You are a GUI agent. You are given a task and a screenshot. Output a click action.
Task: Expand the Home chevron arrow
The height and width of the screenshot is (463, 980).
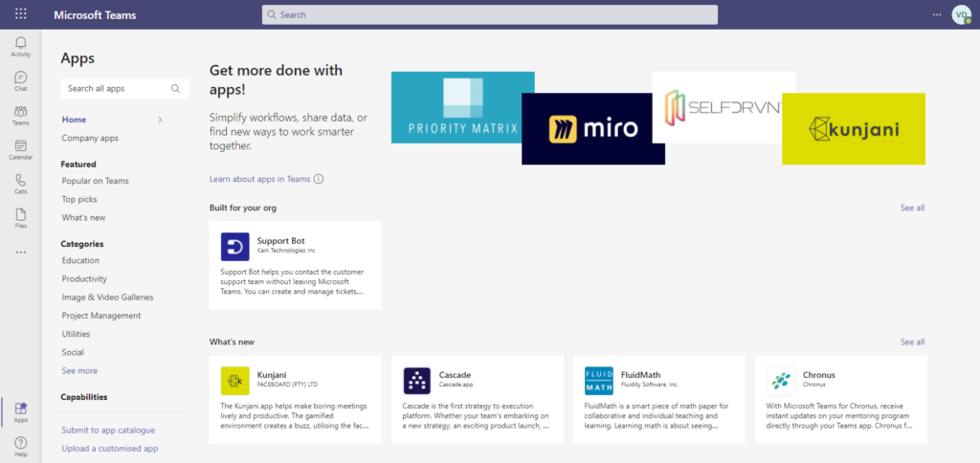tap(160, 120)
